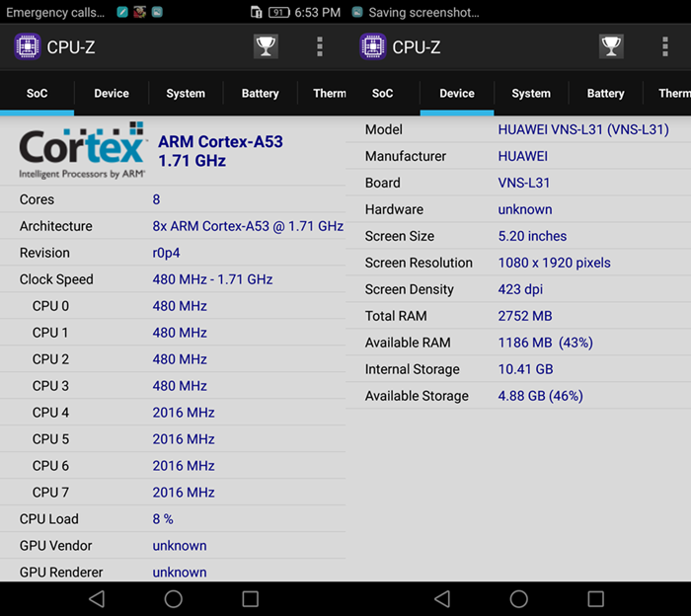The image size is (691, 616).
Task: Tap the trophy icon in the right CPU-Z screen
Action: (611, 46)
